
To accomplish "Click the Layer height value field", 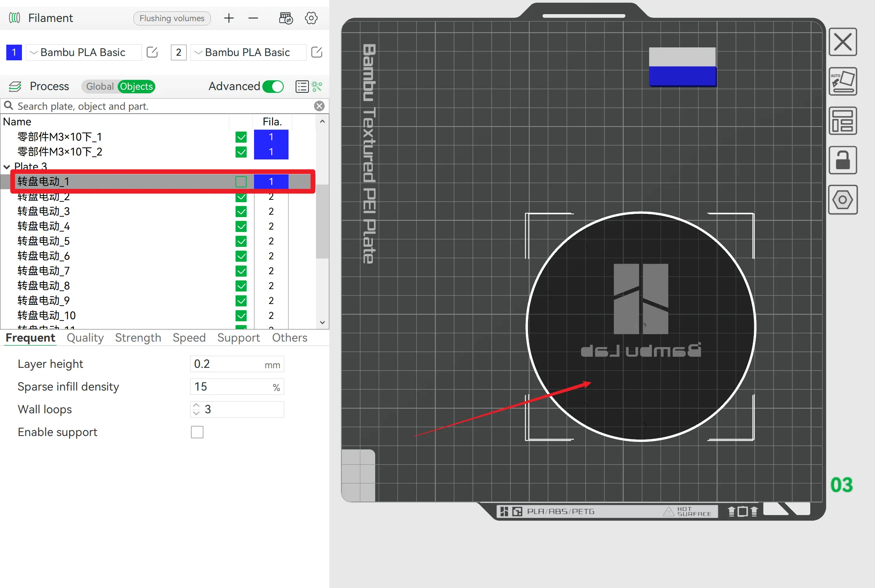I will pyautogui.click(x=237, y=364).
